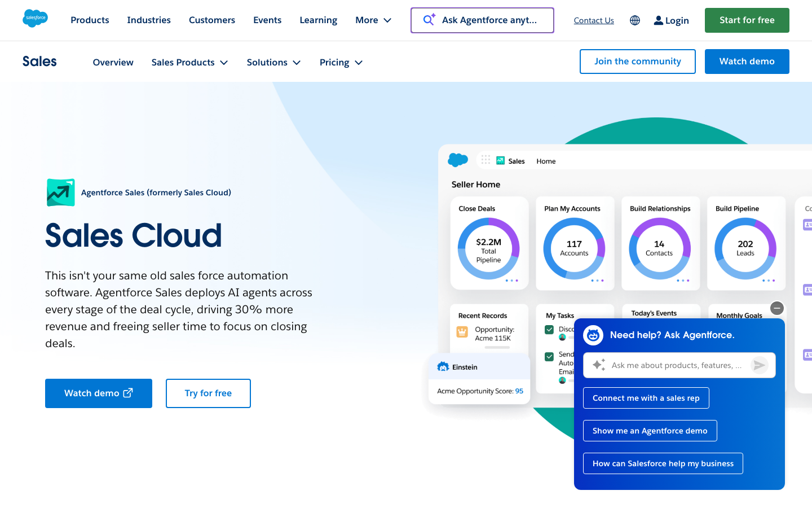Minimize the Agentforce chat widget
The height and width of the screenshot is (508, 812).
point(777,308)
